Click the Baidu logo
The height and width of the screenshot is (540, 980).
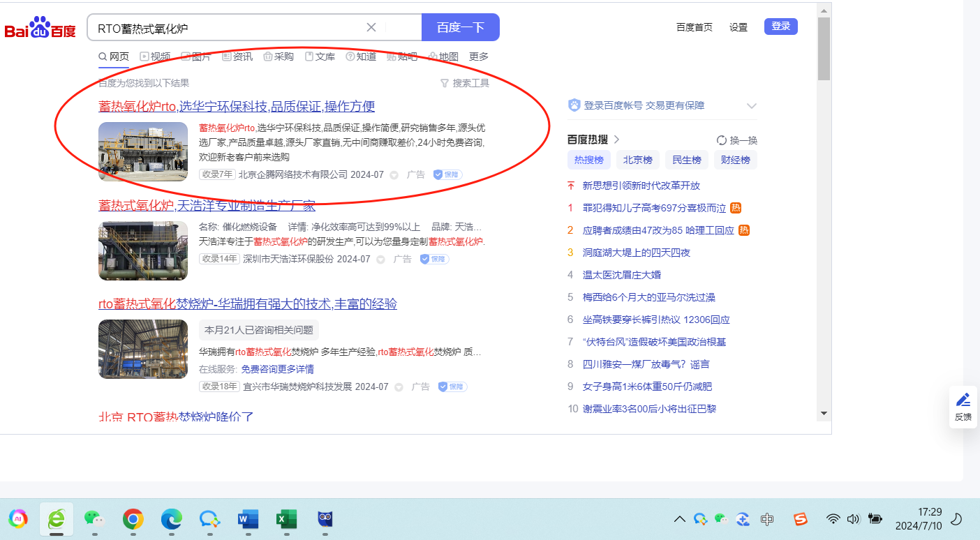[40, 28]
